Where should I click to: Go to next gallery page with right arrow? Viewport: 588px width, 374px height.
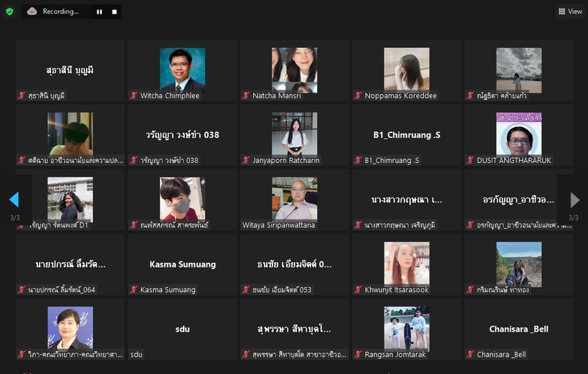[x=574, y=199]
